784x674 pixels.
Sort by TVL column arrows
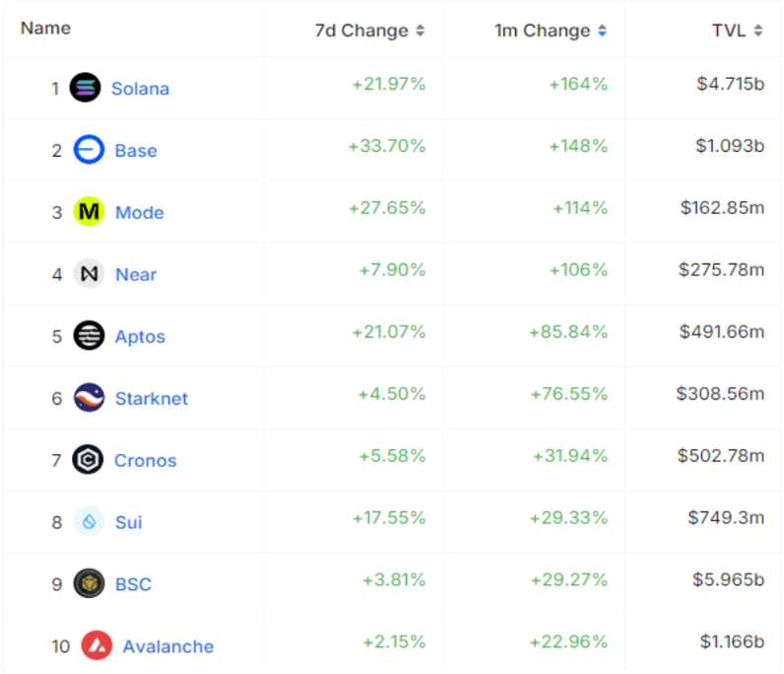coord(758,31)
